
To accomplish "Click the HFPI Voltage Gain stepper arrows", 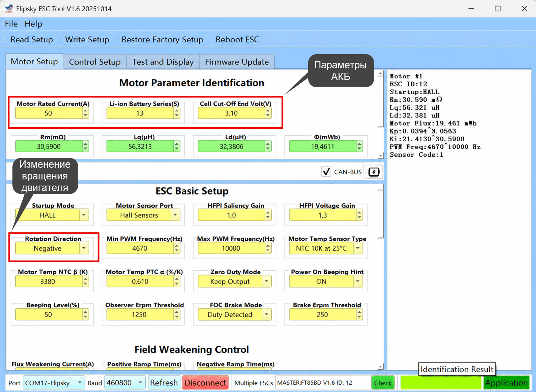I will pyautogui.click(x=360, y=215).
